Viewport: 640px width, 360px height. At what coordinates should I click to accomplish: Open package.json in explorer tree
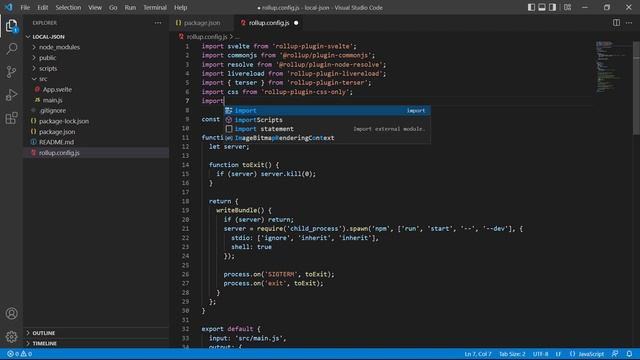click(96, 132)
